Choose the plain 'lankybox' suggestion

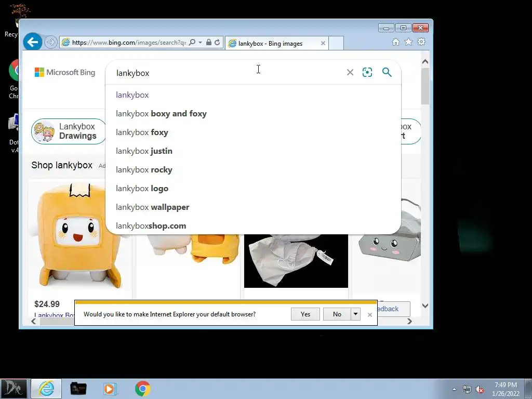(253, 95)
